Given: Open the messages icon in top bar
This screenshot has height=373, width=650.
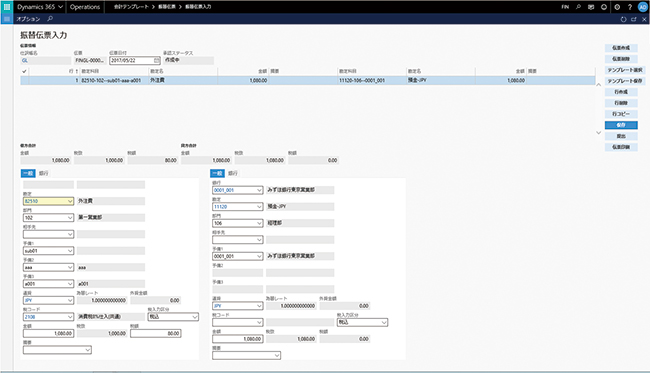Looking at the screenshot, I should 591,7.
